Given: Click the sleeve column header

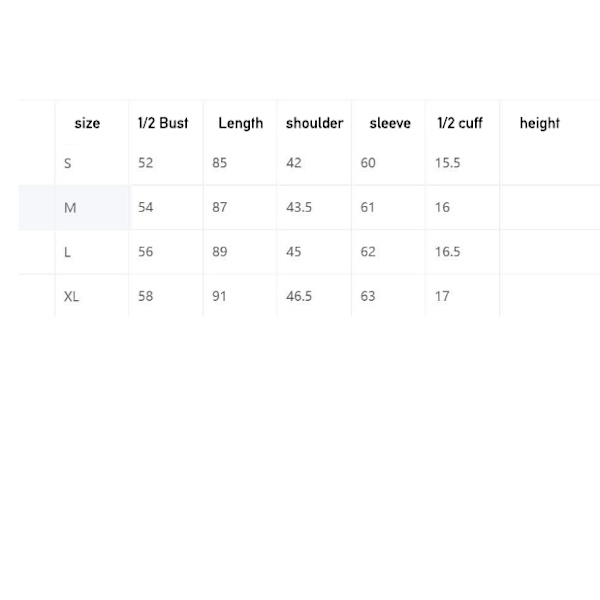Looking at the screenshot, I should tap(390, 123).
